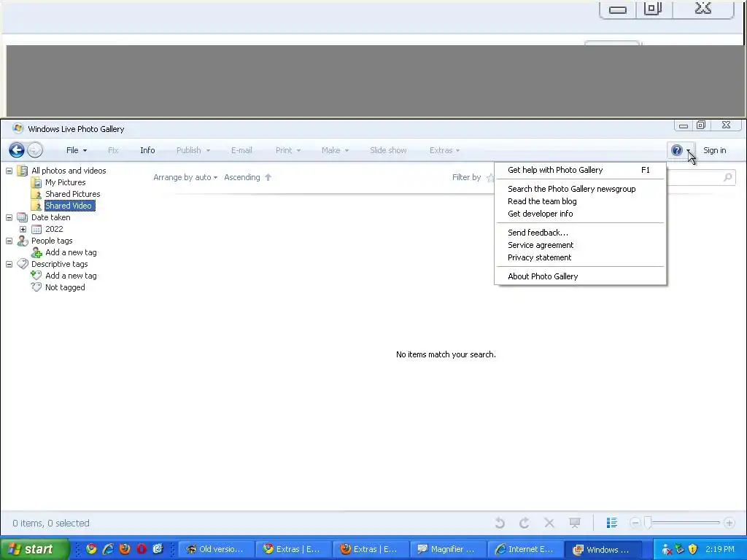747x560 pixels.
Task: Change view with the details view icon
Action: coord(612,524)
